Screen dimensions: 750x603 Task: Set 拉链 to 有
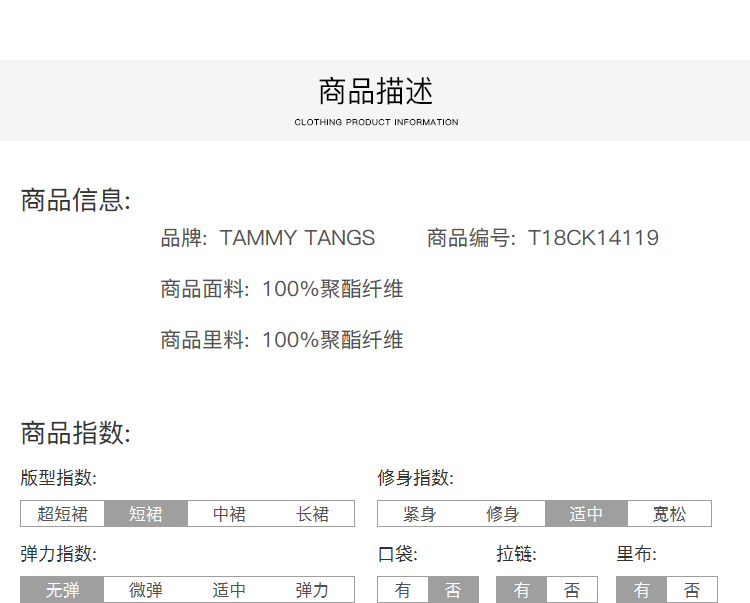521,590
